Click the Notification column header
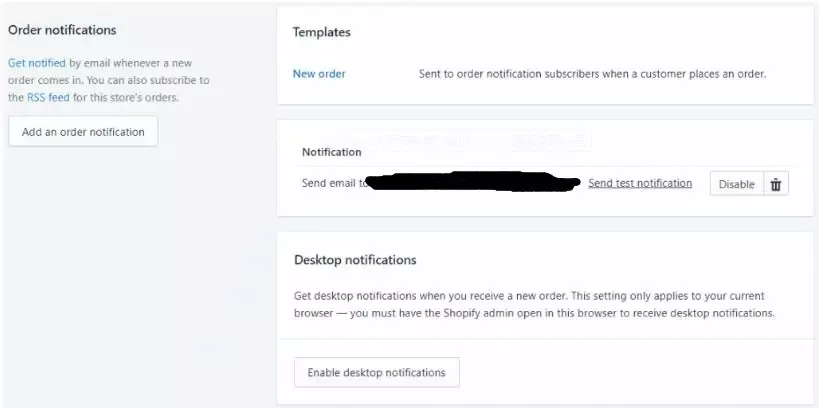 pos(332,152)
